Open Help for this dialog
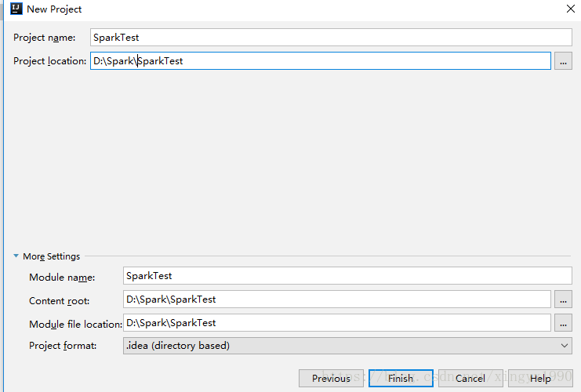This screenshot has height=392, width=581. [x=539, y=379]
